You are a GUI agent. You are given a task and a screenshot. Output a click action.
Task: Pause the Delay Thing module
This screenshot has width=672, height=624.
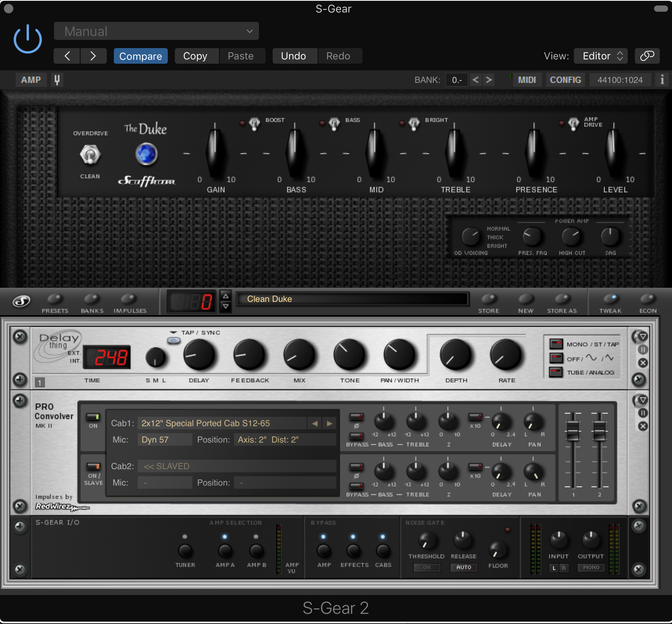pos(643,350)
